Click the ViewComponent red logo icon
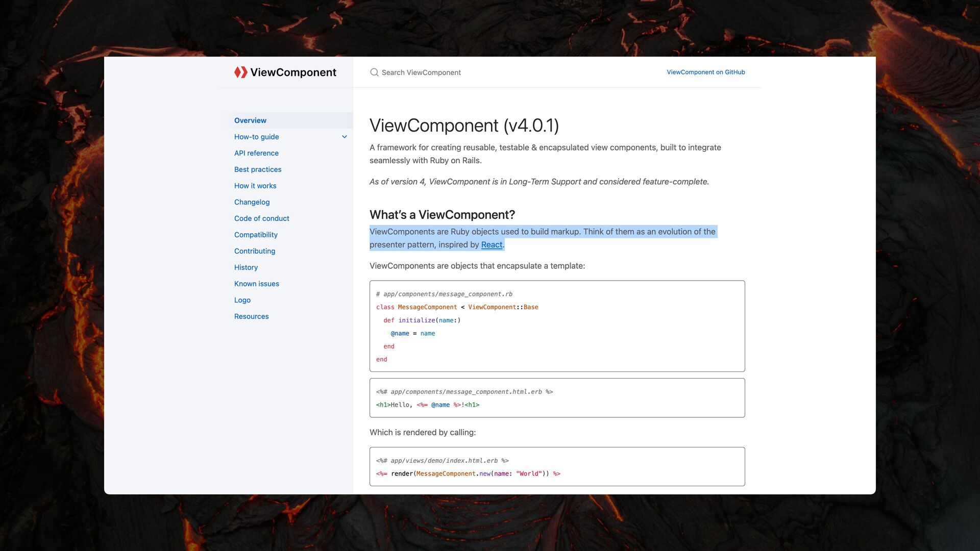The image size is (980, 551). pyautogui.click(x=240, y=72)
